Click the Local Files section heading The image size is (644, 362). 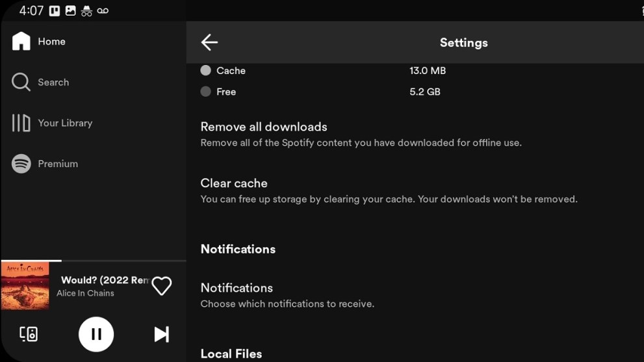(x=231, y=354)
